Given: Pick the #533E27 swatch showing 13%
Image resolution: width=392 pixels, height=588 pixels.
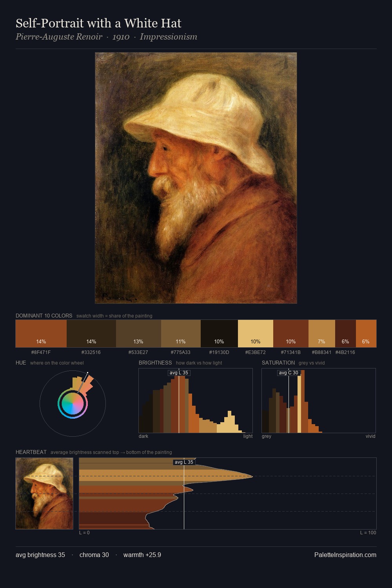Looking at the screenshot, I should (138, 334).
